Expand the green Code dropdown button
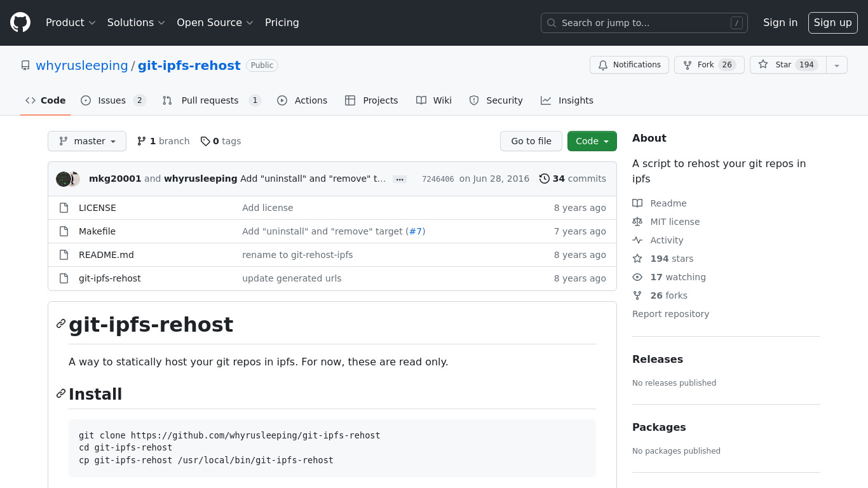The width and height of the screenshot is (868, 488). click(x=592, y=141)
